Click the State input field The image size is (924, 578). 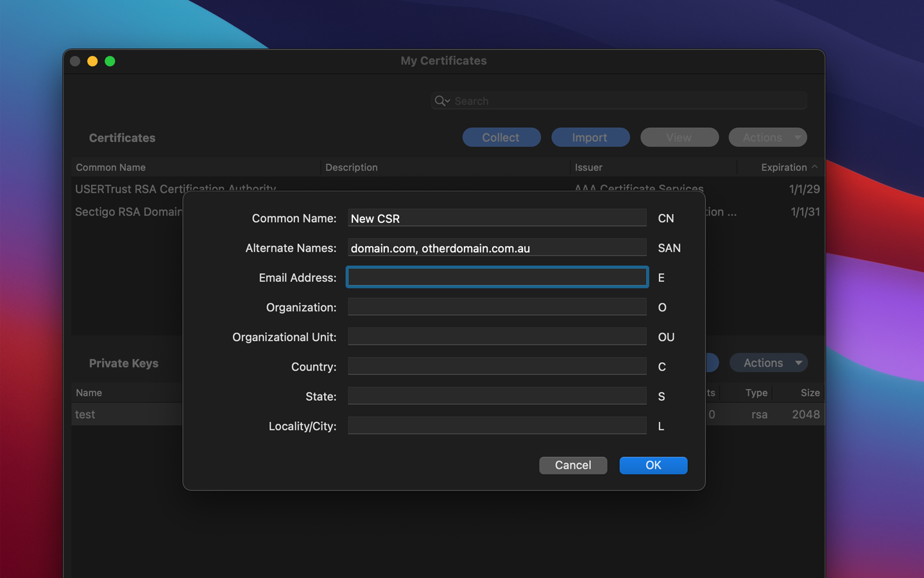click(x=497, y=396)
